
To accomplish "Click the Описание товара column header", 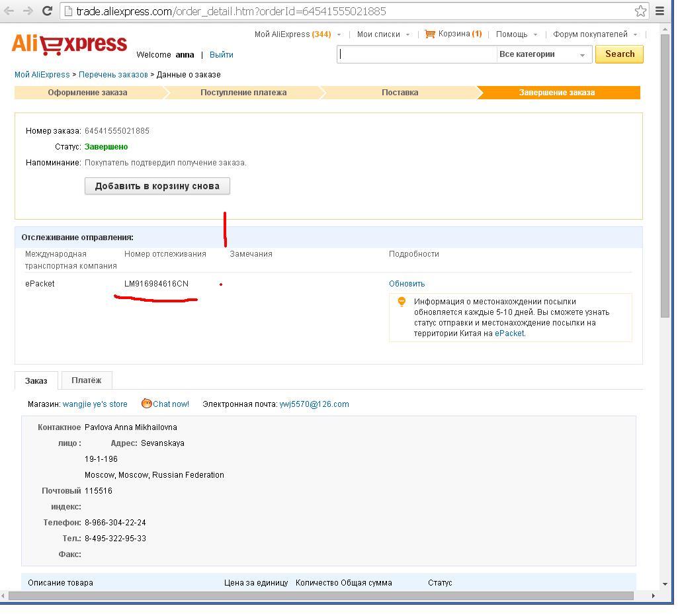I will pos(60,583).
